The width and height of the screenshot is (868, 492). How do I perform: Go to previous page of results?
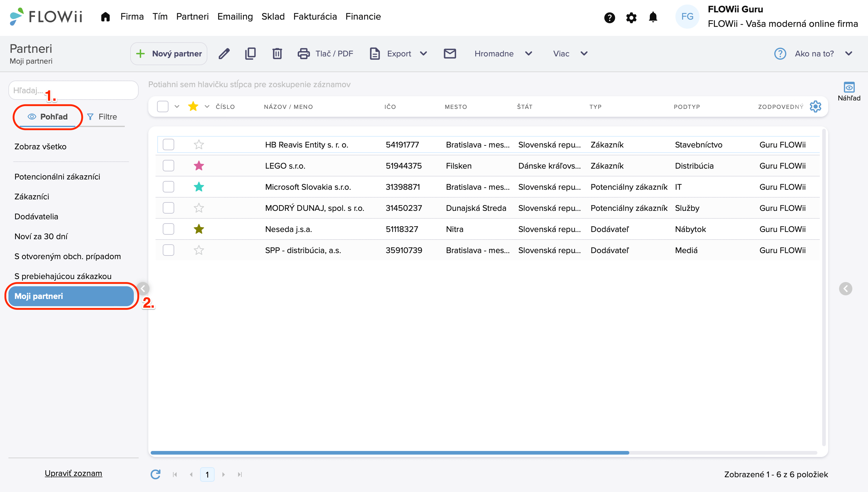point(191,475)
